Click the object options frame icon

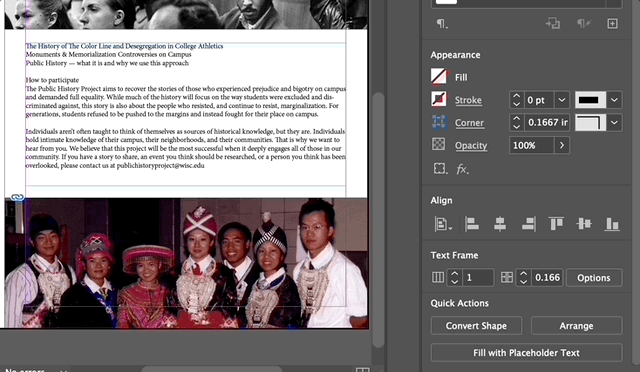[x=440, y=169]
